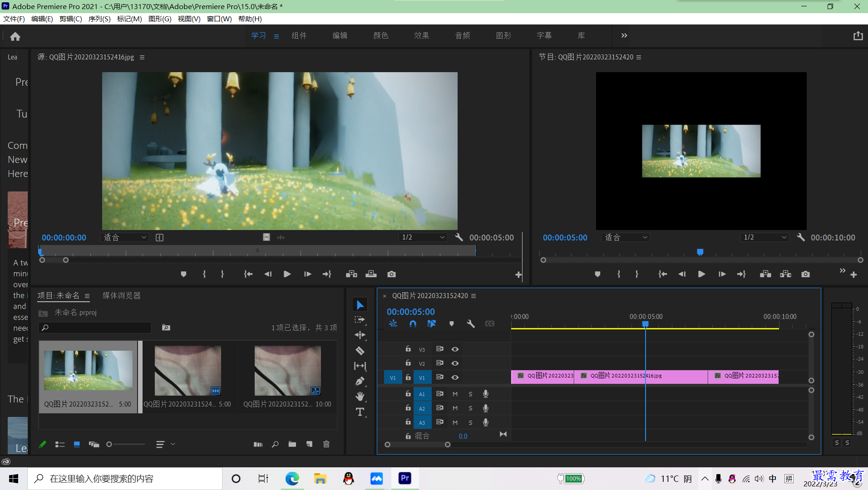Toggle Snap in timeline magnet icon
The width and height of the screenshot is (868, 490).
point(412,323)
